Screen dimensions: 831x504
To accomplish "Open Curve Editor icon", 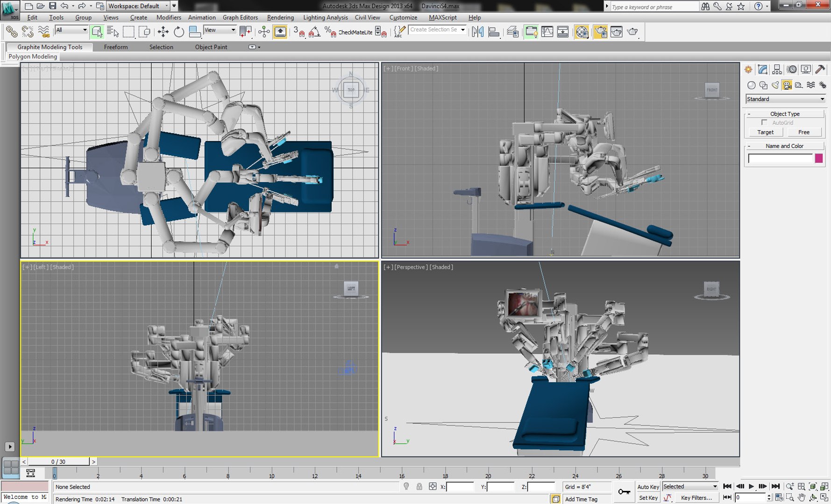I will click(x=547, y=32).
